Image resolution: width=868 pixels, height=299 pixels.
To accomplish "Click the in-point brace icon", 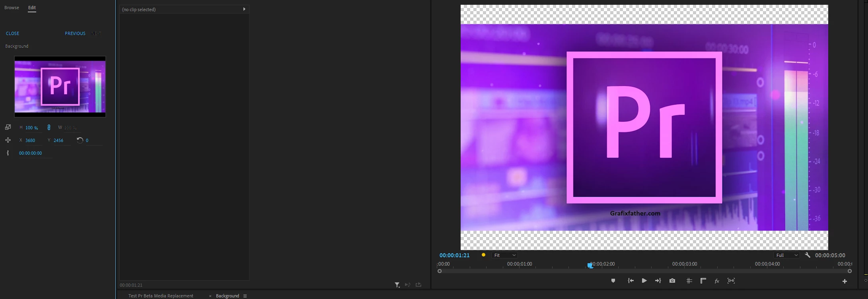I will pyautogui.click(x=8, y=153).
